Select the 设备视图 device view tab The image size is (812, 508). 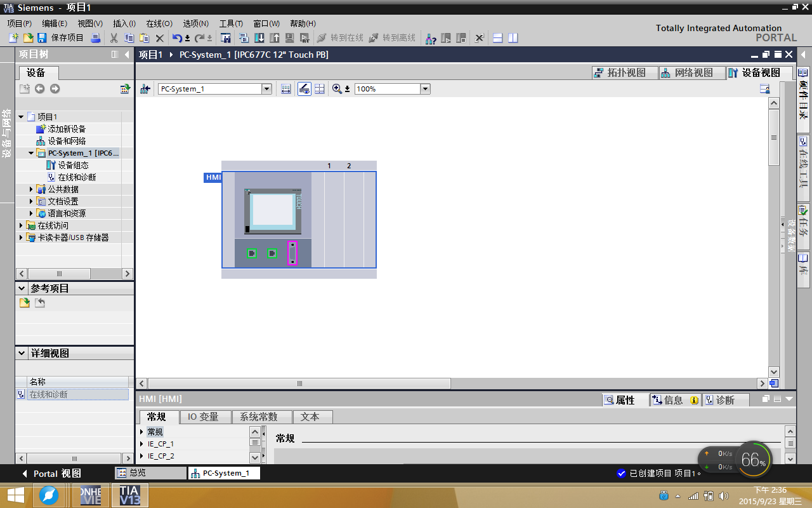759,72
